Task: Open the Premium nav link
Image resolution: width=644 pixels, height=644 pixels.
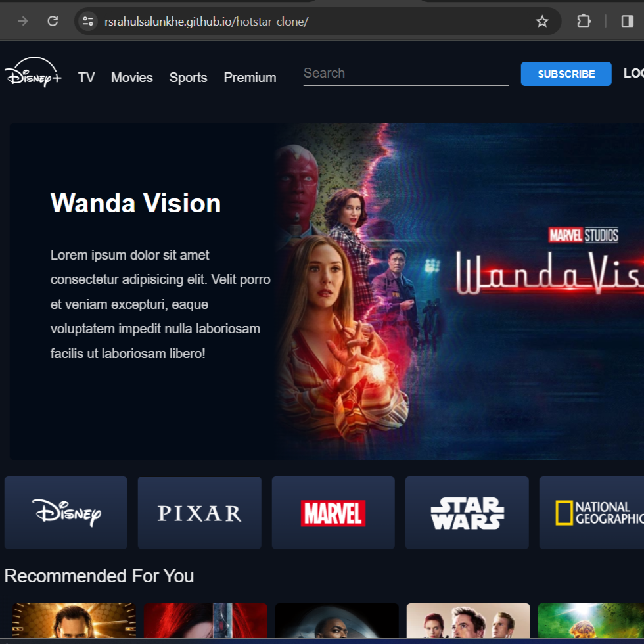Action: pos(250,78)
